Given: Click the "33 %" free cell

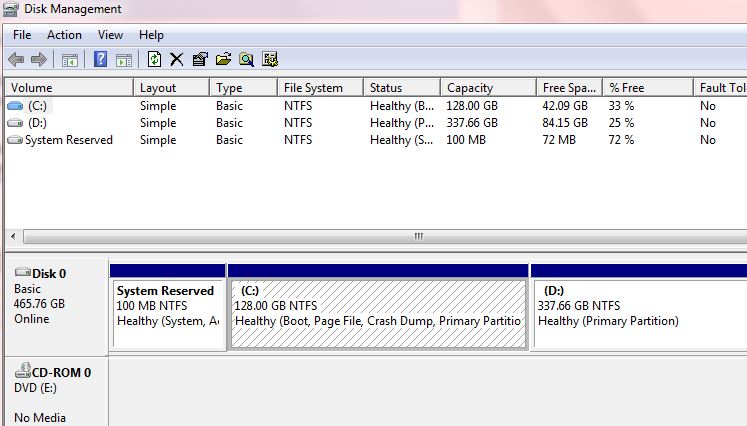Looking at the screenshot, I should pyautogui.click(x=621, y=106).
